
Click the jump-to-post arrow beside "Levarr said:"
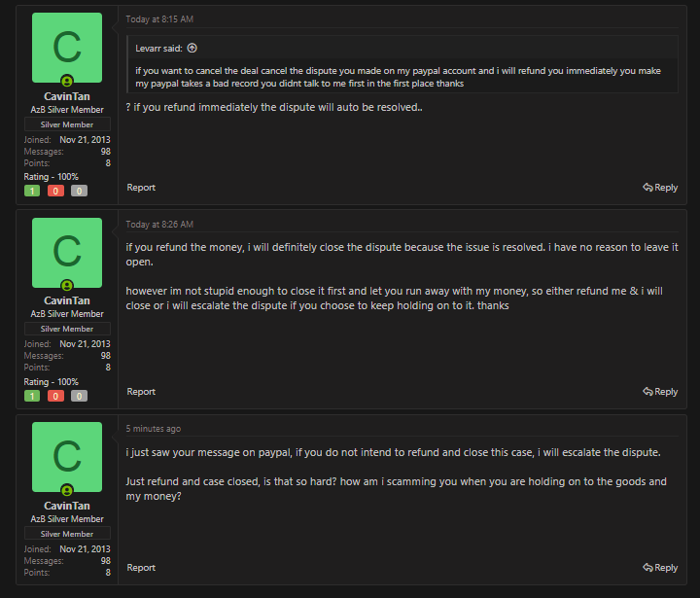tap(192, 48)
